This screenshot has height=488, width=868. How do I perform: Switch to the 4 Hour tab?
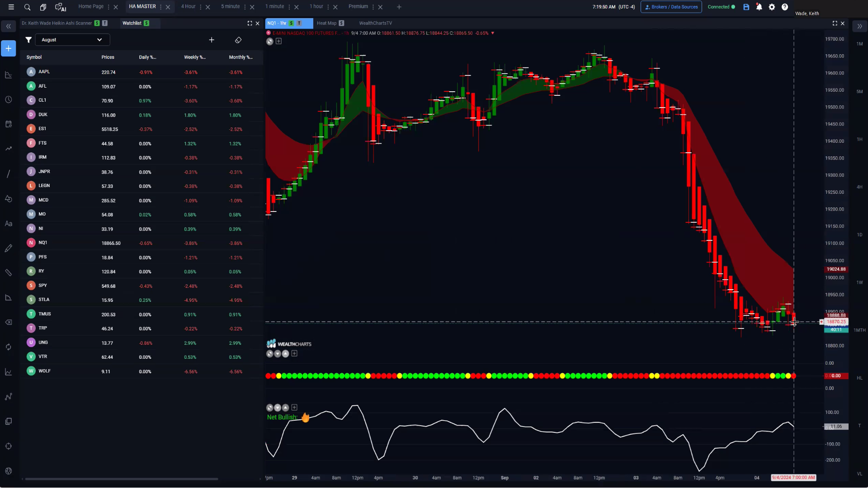coord(188,6)
